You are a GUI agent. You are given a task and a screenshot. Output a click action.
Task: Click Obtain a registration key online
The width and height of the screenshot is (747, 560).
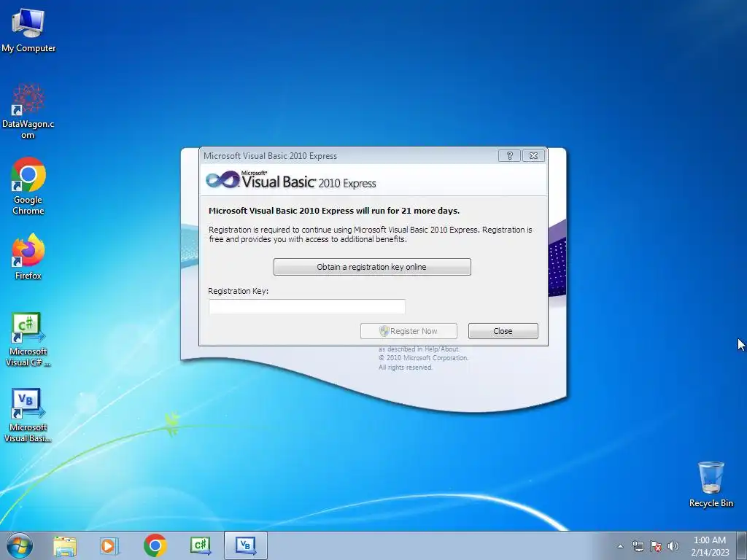(x=372, y=267)
